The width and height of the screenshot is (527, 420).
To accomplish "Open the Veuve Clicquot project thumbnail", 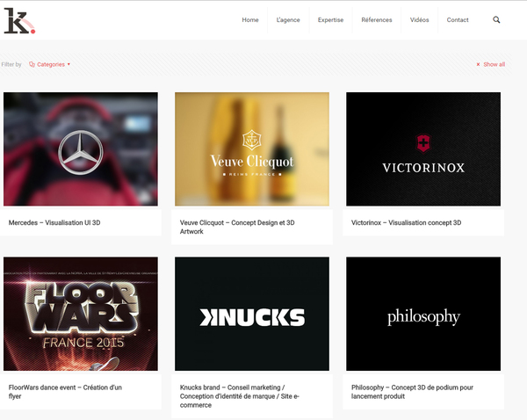I will pos(252,149).
